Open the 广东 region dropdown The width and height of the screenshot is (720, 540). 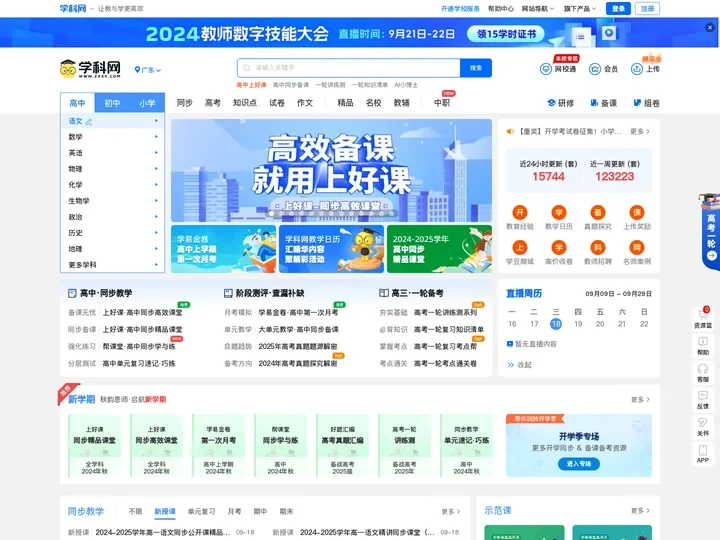point(148,70)
